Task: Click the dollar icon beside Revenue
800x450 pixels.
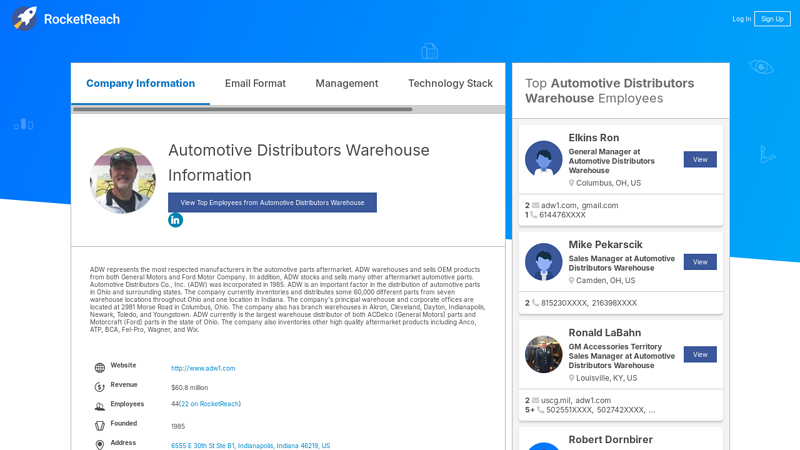Action: point(99,387)
